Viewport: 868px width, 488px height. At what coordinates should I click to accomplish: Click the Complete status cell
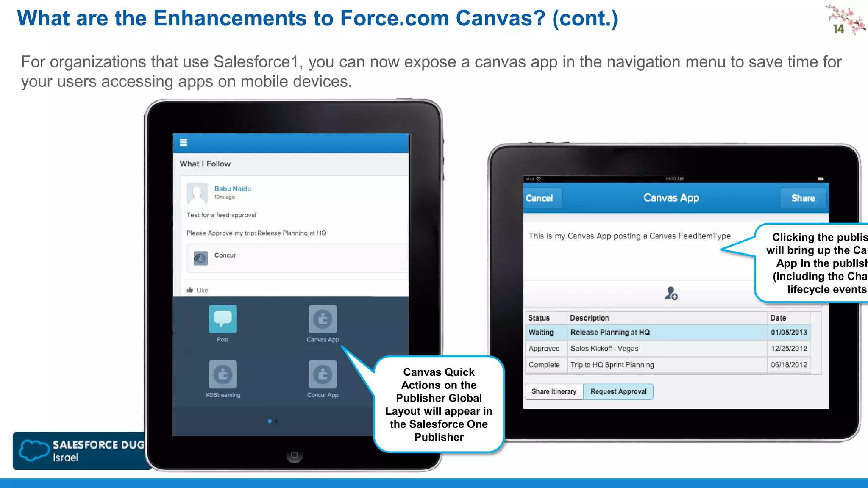coord(545,365)
